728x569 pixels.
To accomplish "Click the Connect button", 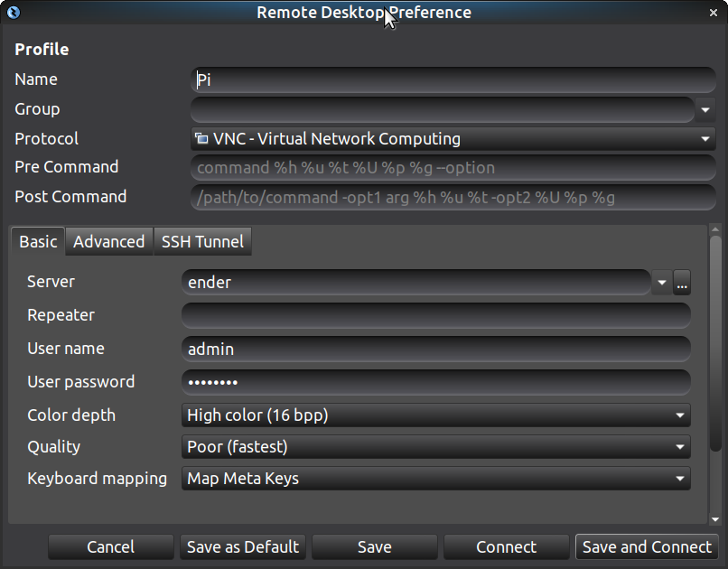I will (x=506, y=547).
